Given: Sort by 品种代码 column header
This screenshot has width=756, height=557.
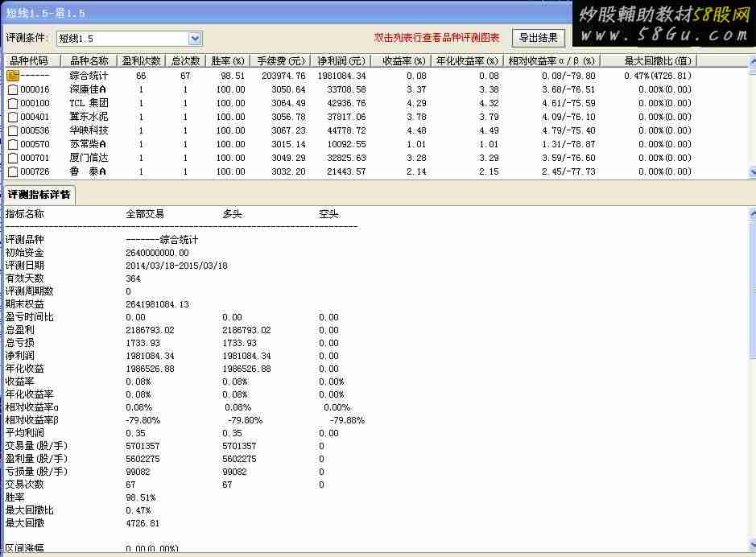Looking at the screenshot, I should [x=32, y=60].
